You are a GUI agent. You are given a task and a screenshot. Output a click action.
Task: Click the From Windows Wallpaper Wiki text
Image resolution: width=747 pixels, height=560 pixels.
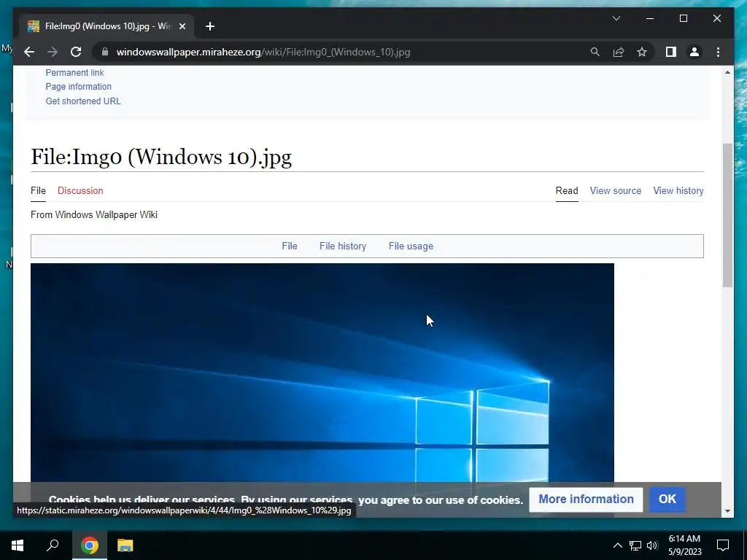coord(94,215)
